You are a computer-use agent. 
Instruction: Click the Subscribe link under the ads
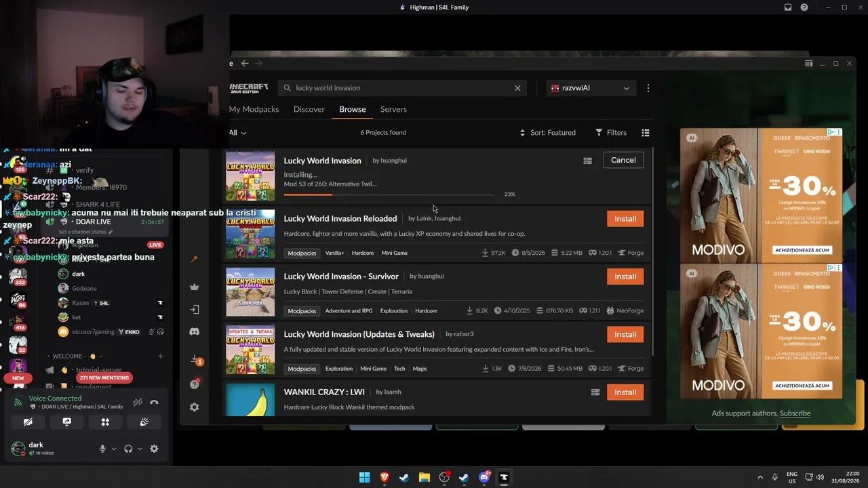point(795,413)
